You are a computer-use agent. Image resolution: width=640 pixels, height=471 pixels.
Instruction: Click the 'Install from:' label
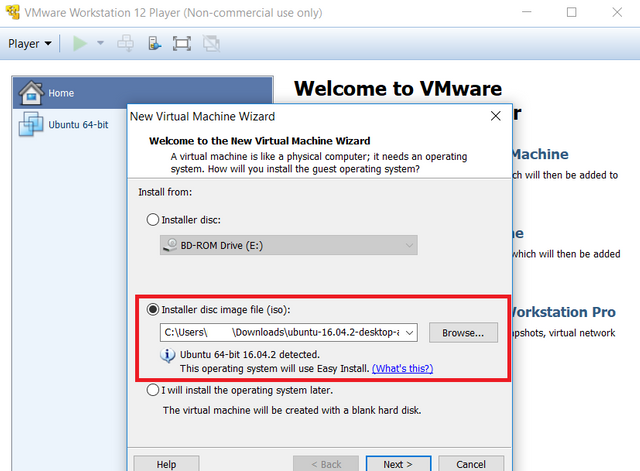coord(165,192)
